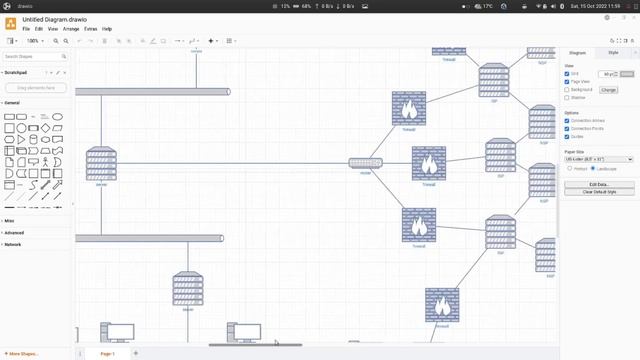640x360 pixels.
Task: Toggle the Connection Points checkbox
Action: 567,129
